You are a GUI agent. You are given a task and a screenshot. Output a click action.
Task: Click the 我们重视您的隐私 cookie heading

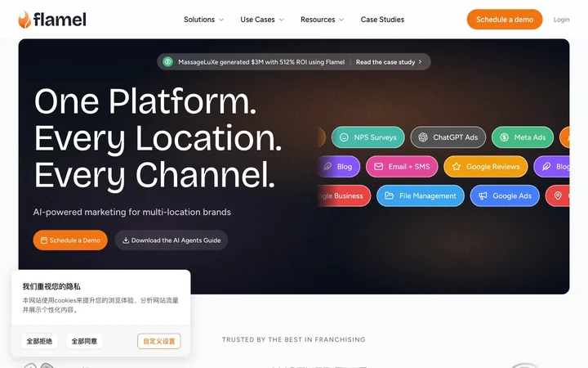coord(51,286)
